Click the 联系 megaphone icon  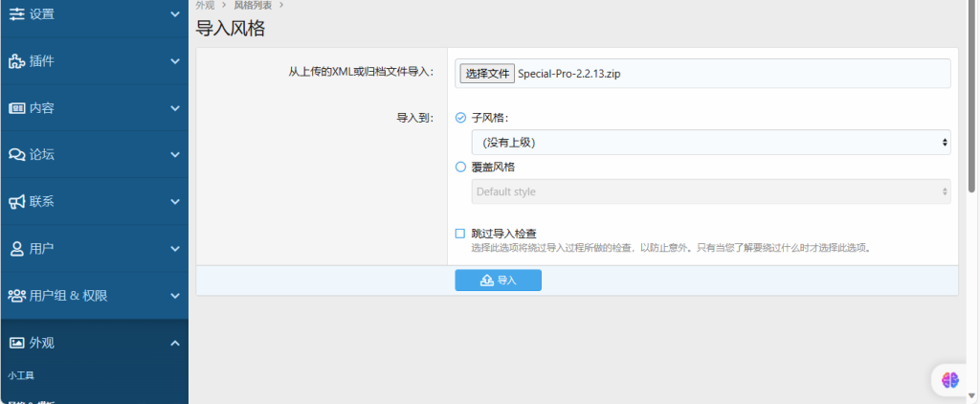point(17,201)
